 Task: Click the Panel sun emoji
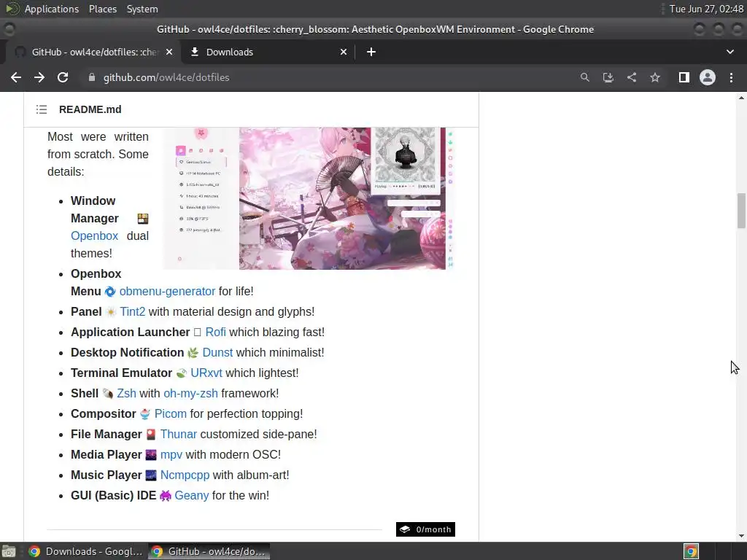pyautogui.click(x=111, y=311)
